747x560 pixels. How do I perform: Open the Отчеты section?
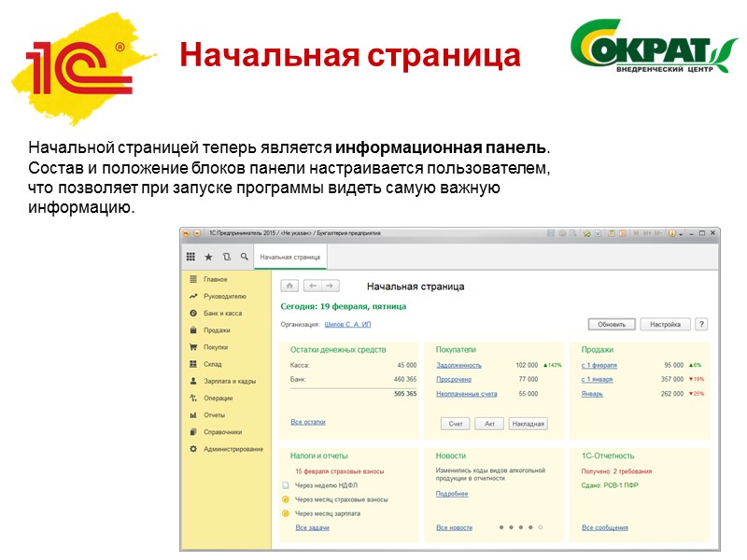click(x=214, y=414)
